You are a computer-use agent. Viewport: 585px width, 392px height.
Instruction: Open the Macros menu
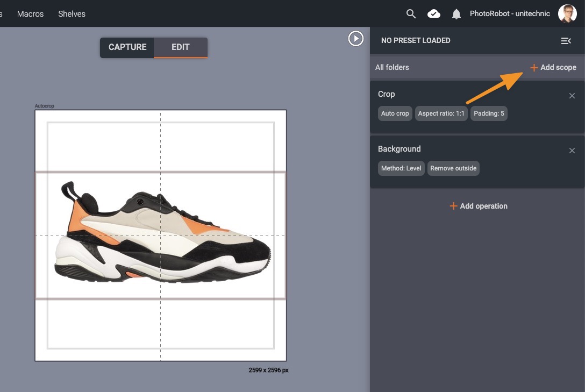[30, 14]
